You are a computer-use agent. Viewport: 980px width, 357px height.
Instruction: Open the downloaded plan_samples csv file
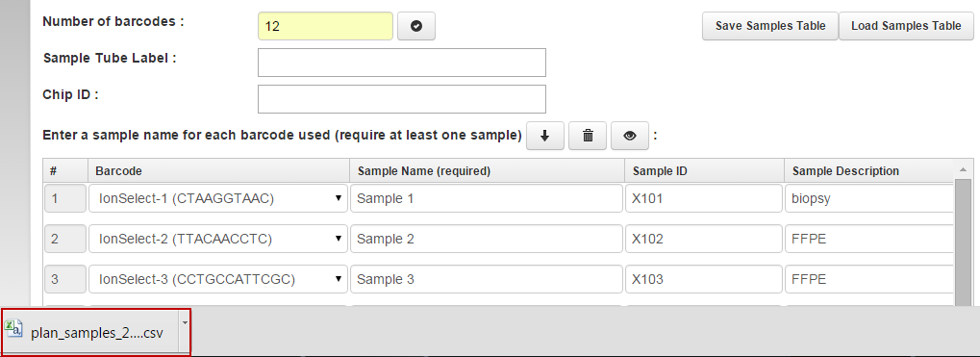tap(90, 333)
